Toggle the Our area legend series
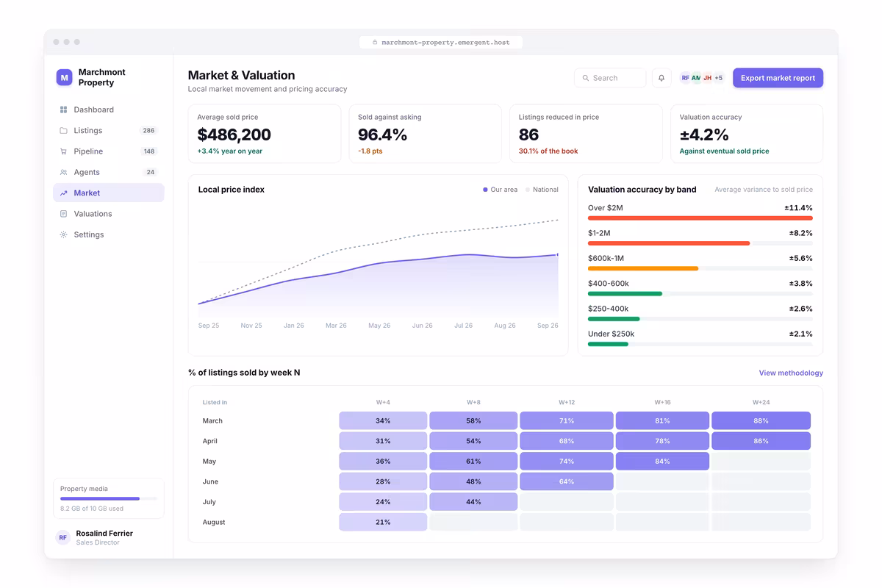 [x=500, y=190]
